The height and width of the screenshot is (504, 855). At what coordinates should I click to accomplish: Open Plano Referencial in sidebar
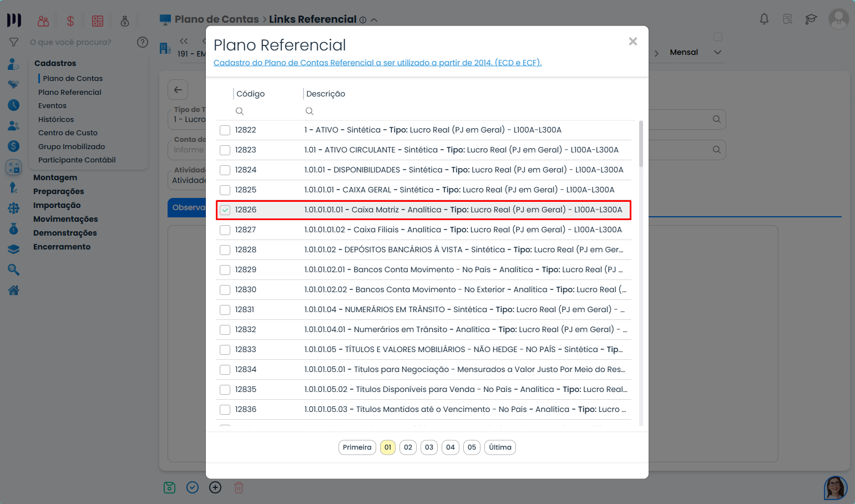coord(70,92)
